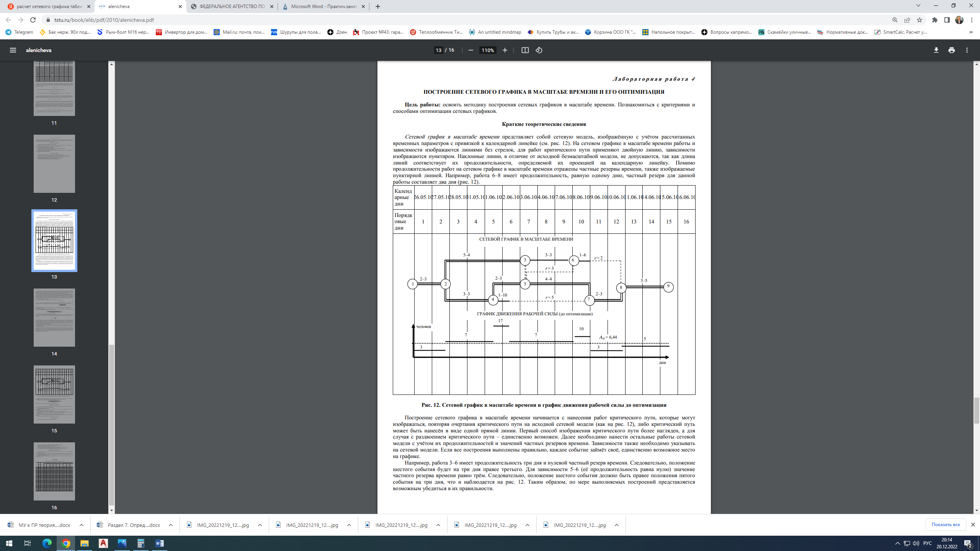Click the 110% zoom level field
Image resolution: width=980 pixels, height=551 pixels.
coord(488,50)
